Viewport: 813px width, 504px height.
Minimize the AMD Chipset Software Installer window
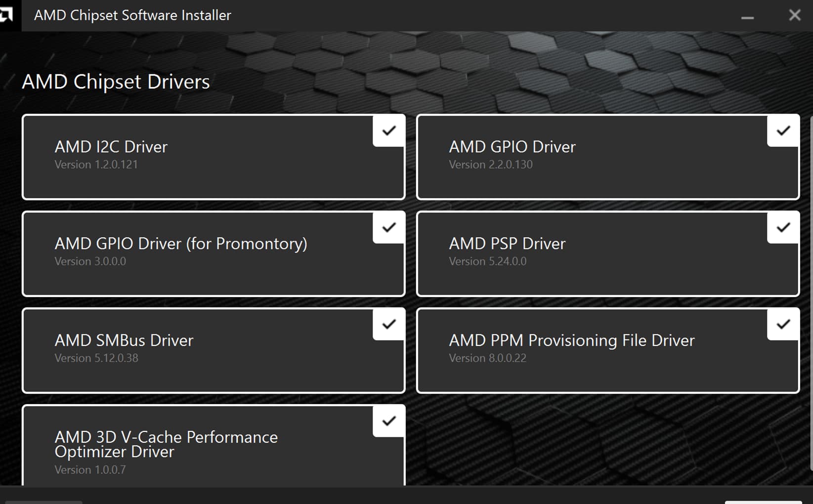tap(747, 17)
